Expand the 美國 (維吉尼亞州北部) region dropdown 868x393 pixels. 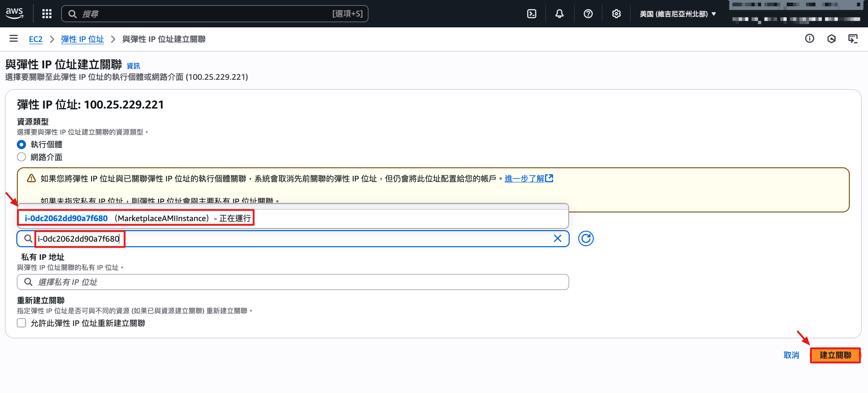point(678,14)
